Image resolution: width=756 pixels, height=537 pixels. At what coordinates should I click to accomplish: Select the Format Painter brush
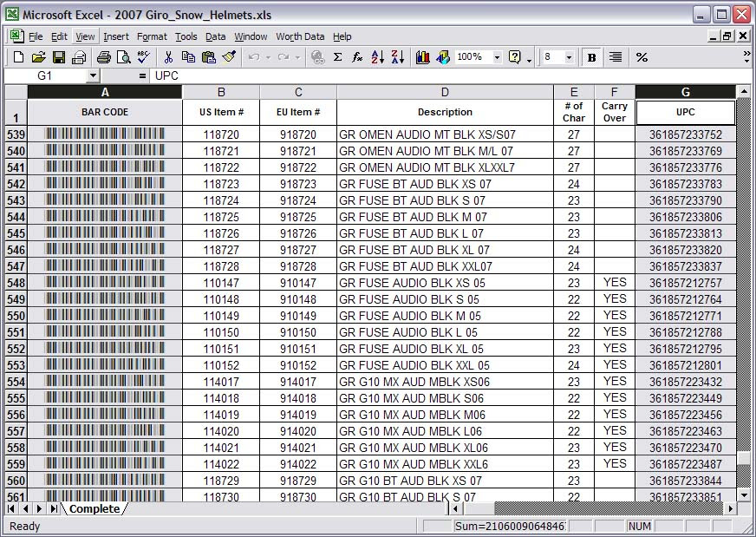(x=229, y=57)
